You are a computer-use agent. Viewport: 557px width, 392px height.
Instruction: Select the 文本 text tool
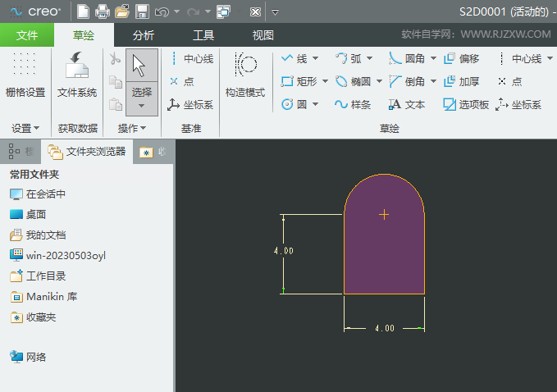(407, 104)
